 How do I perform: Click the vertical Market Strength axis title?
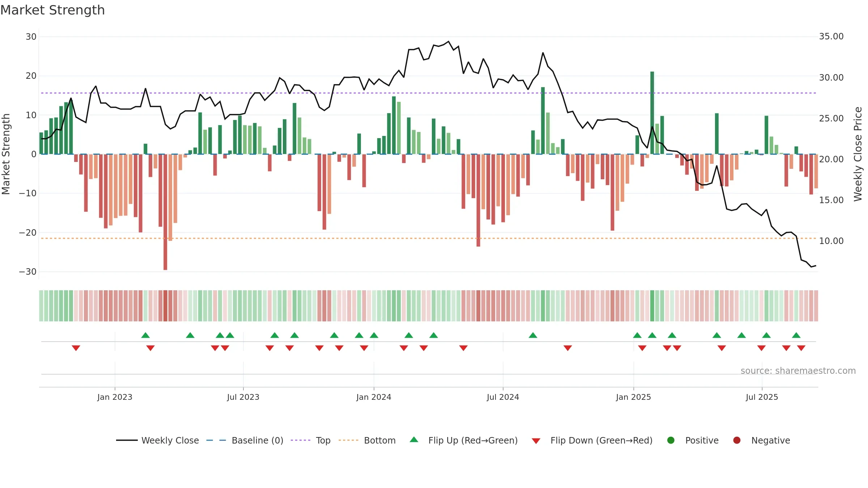click(6, 154)
